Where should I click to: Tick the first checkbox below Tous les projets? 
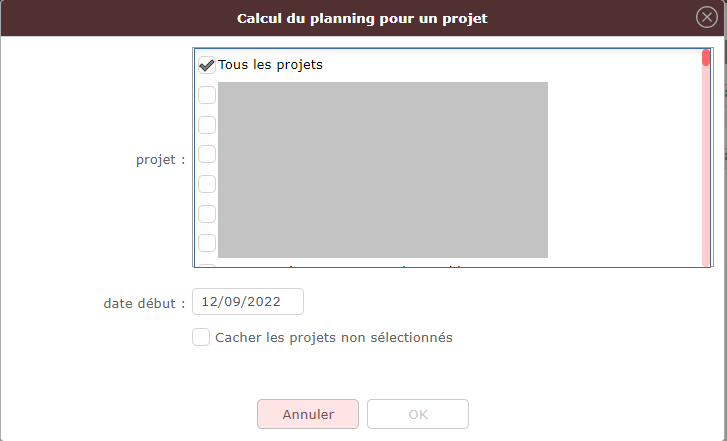click(x=207, y=96)
